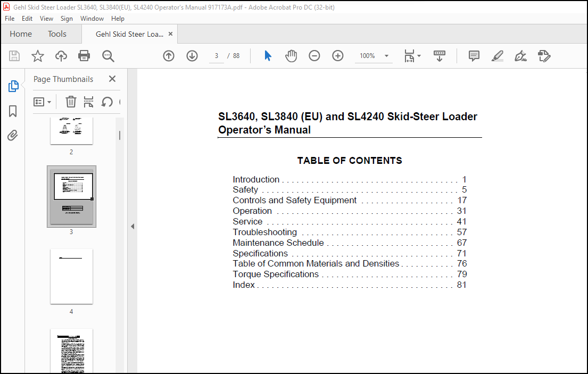588x374 pixels.
Task: Click the page number input field
Action: click(217, 56)
